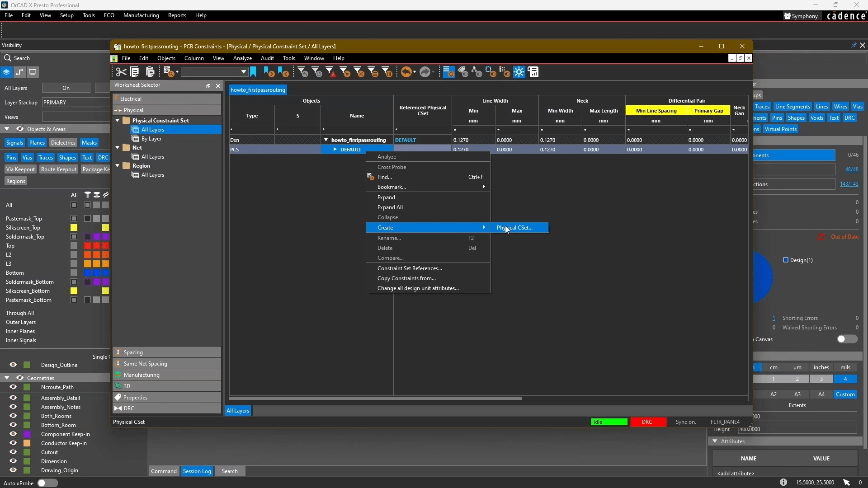Image resolution: width=868 pixels, height=488 pixels.
Task: Click the via column header icon
Action: [97, 195]
